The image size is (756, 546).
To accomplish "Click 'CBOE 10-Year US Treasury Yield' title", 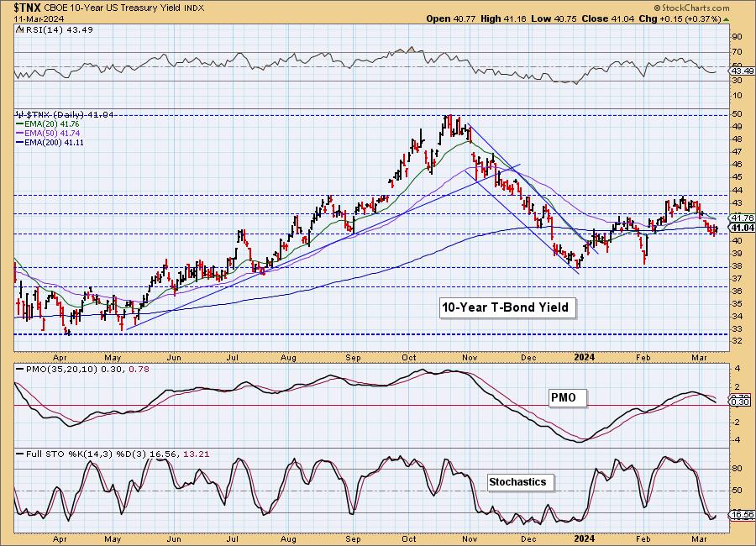I will [113, 8].
